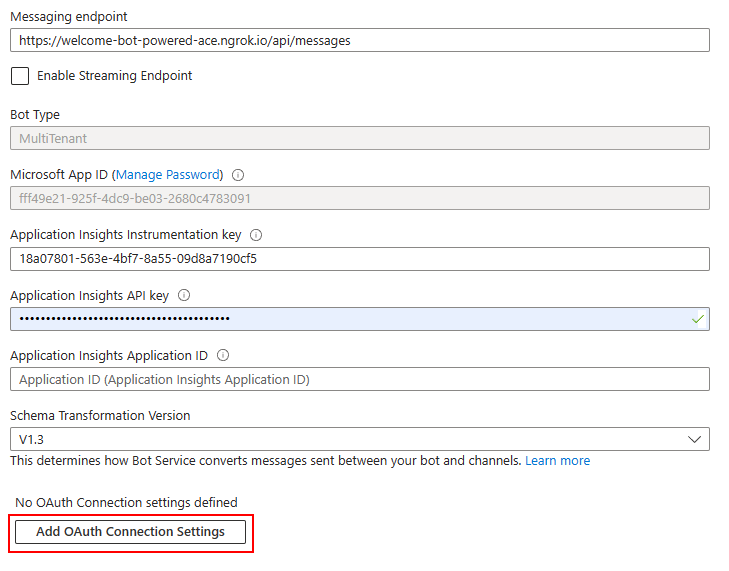Click the "Schema Transformation Version" label
Image resolution: width=729 pixels, height=571 pixels.
pos(100,416)
